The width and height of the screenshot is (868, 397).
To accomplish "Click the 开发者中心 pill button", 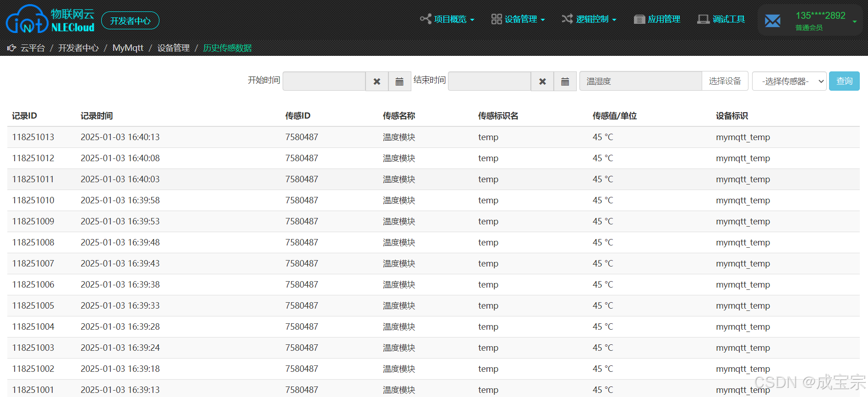I will click(130, 21).
